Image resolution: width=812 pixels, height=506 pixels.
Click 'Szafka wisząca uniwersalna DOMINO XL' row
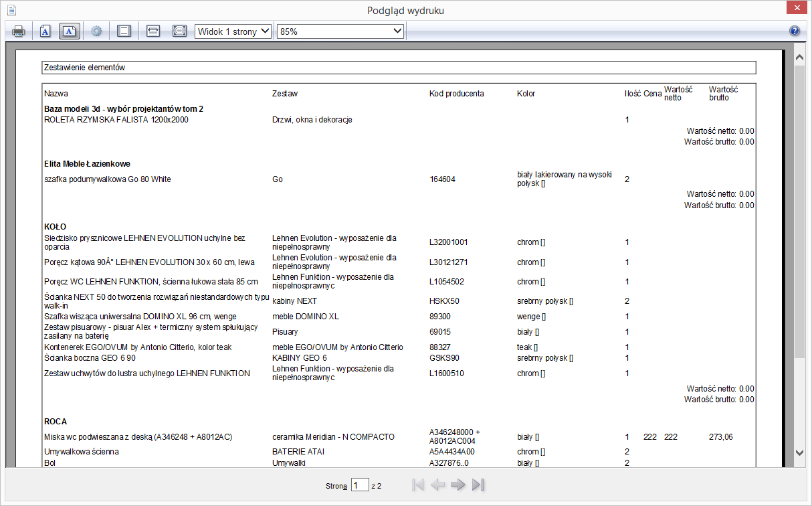[140, 317]
